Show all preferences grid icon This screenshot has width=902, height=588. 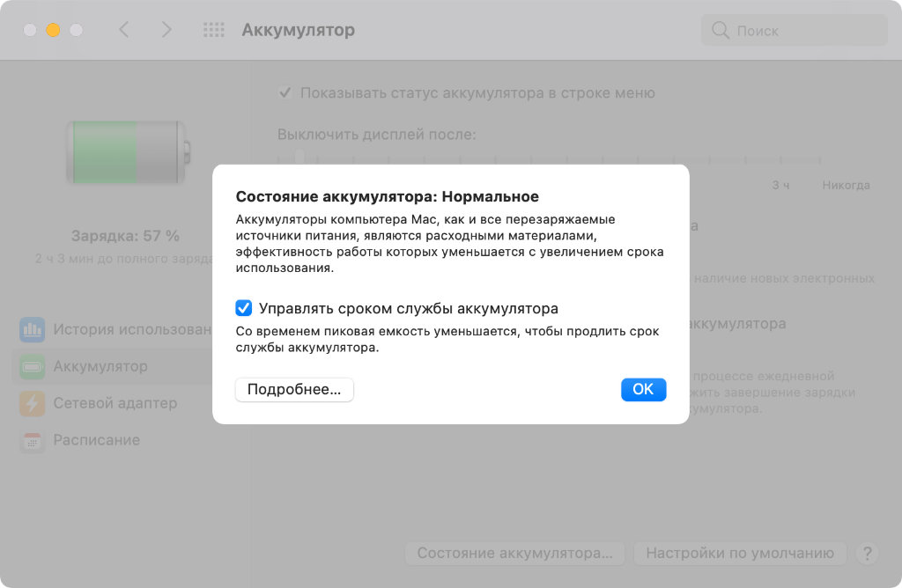point(214,30)
